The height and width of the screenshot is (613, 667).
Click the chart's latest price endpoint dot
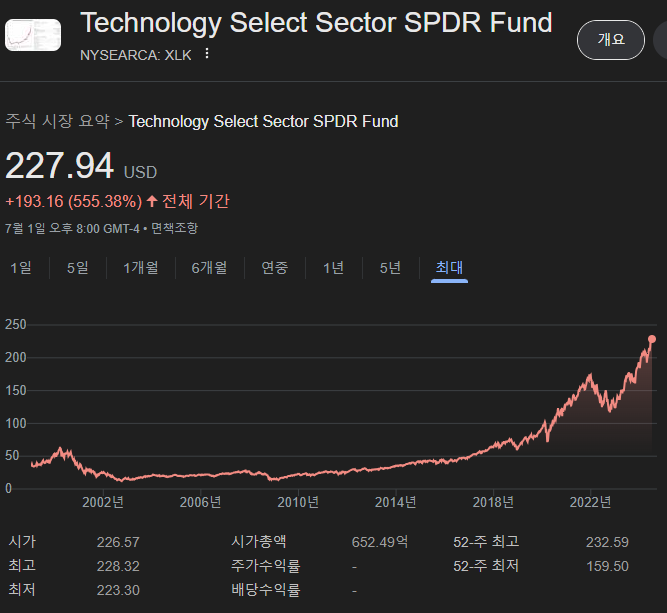pyautogui.click(x=652, y=339)
